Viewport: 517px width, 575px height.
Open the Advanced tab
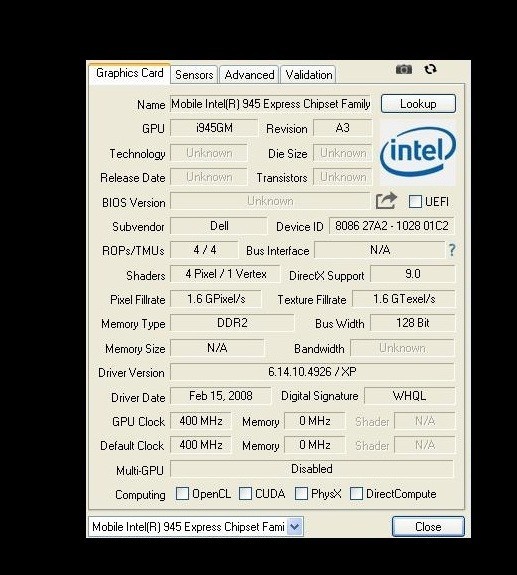[249, 75]
